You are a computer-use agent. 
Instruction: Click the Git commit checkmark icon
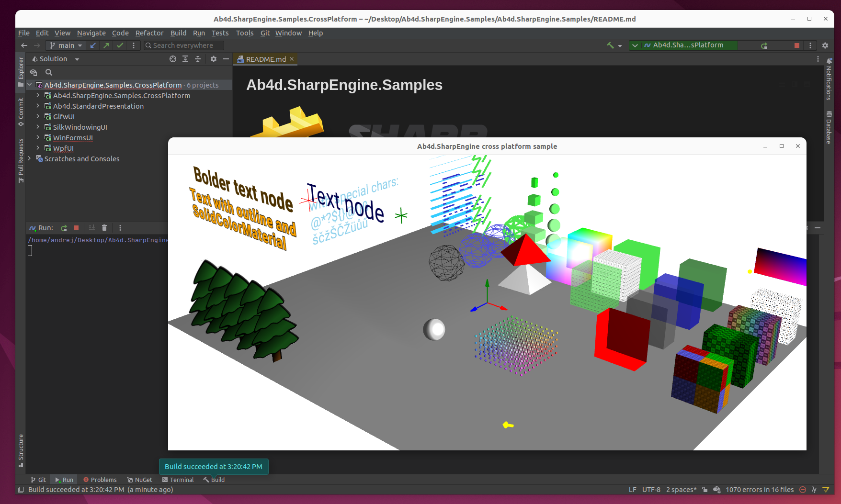(120, 45)
